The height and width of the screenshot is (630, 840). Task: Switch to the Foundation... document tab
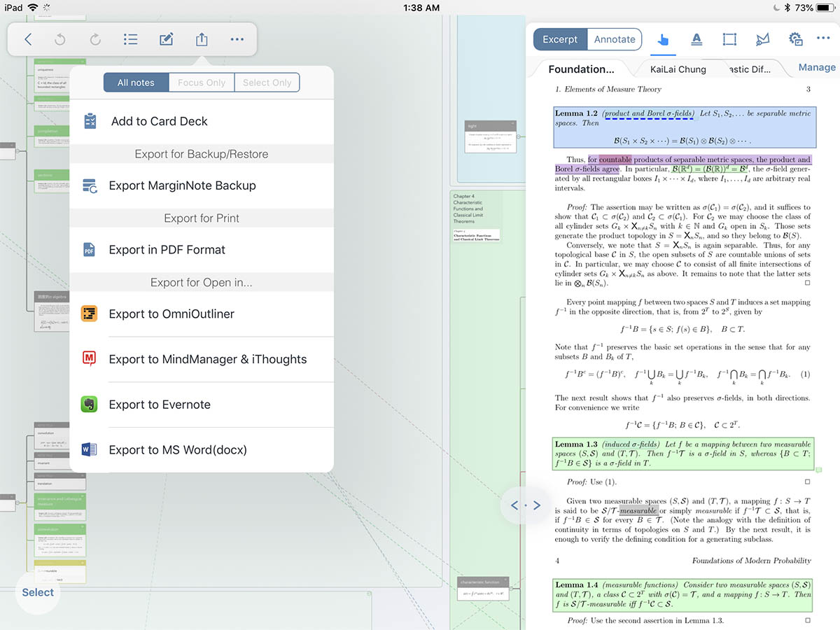581,69
